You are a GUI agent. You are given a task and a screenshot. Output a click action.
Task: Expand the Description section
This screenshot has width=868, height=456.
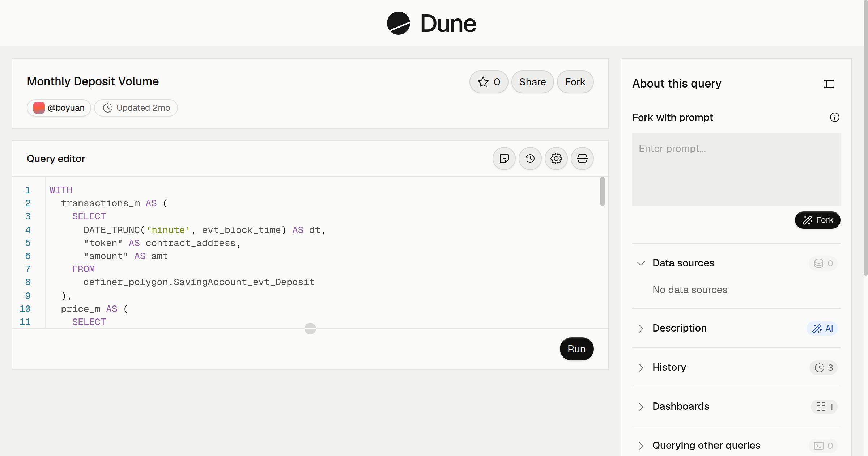(641, 328)
